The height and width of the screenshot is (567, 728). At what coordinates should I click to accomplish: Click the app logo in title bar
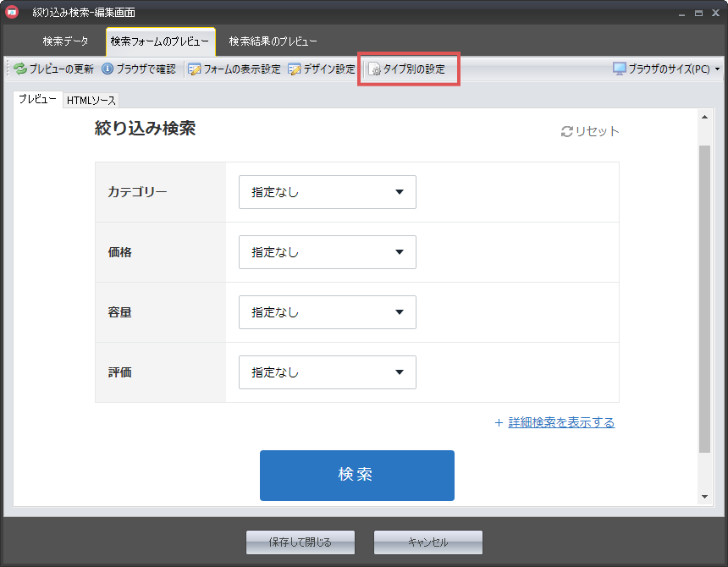click(13, 13)
